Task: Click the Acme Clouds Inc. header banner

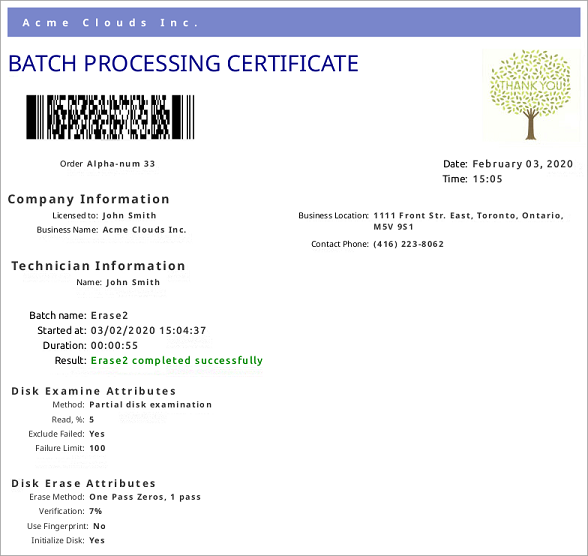Action: 294,22
